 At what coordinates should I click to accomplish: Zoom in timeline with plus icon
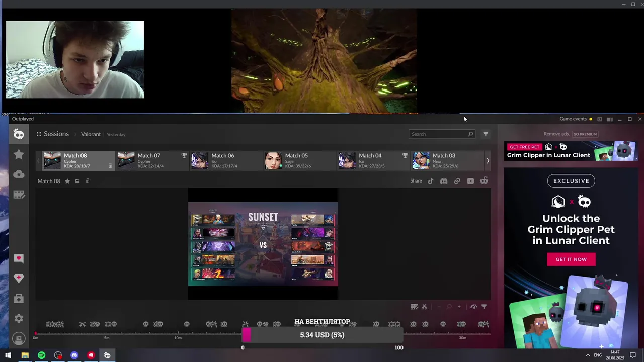[x=459, y=307]
